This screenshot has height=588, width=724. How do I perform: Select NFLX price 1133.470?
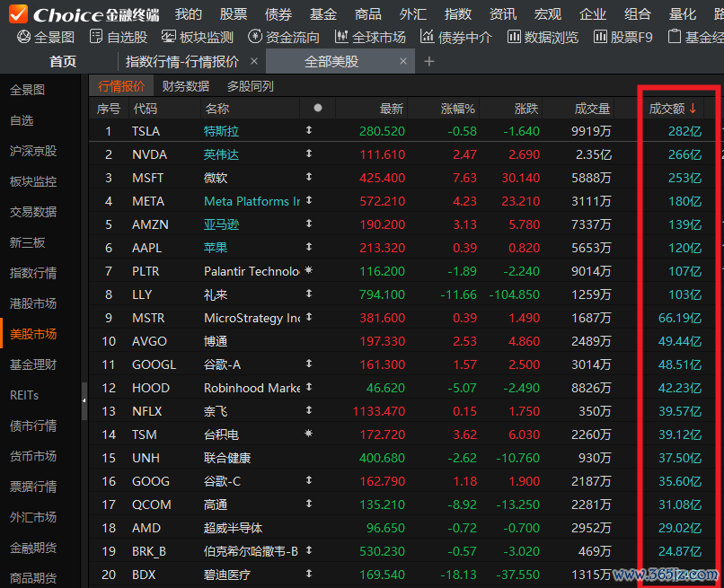(x=379, y=411)
